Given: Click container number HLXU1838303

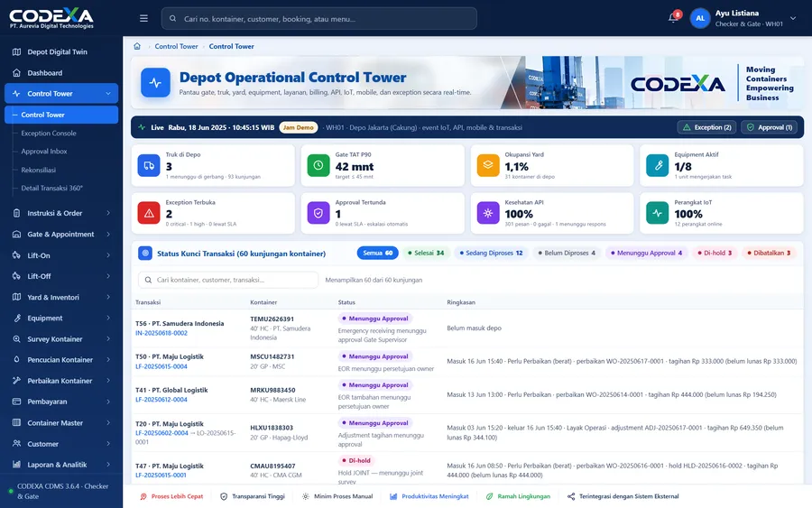Looking at the screenshot, I should pyautogui.click(x=272, y=428).
